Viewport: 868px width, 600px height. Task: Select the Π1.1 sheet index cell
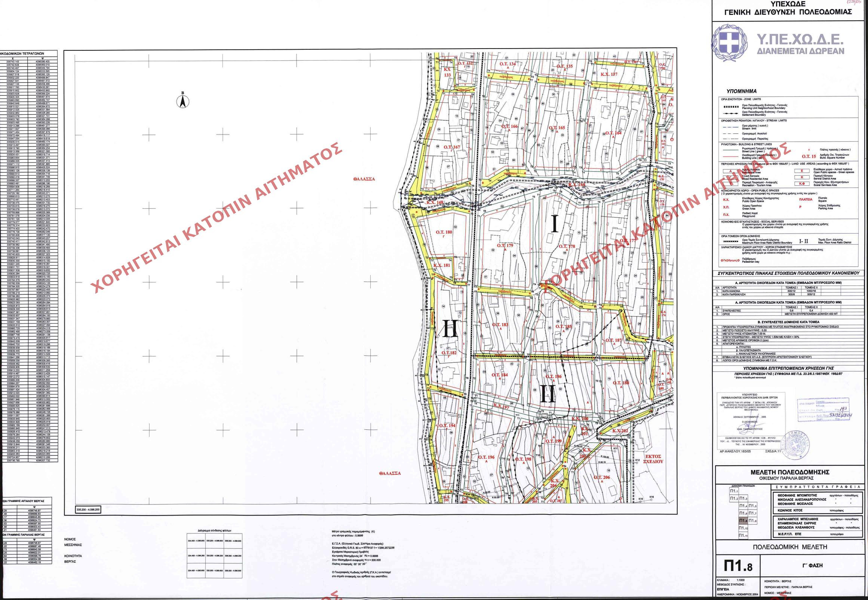click(734, 491)
